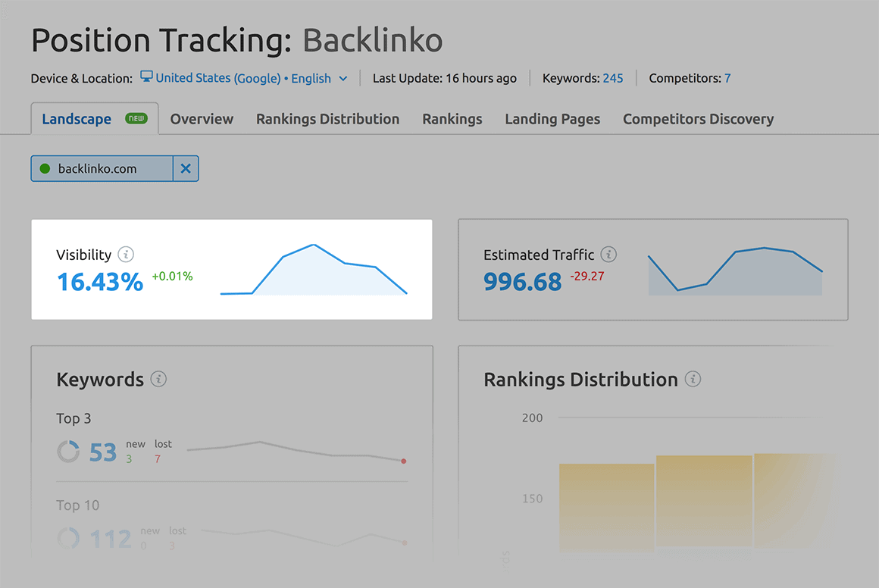Click the Visibility info icon
The height and width of the screenshot is (588, 879).
pos(126,255)
